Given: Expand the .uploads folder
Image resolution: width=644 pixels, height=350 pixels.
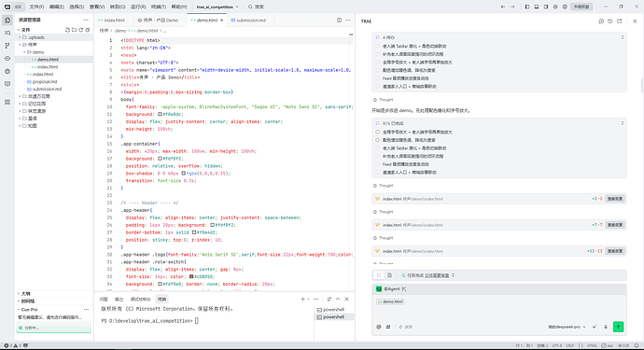Looking at the screenshot, I should [54, 37].
